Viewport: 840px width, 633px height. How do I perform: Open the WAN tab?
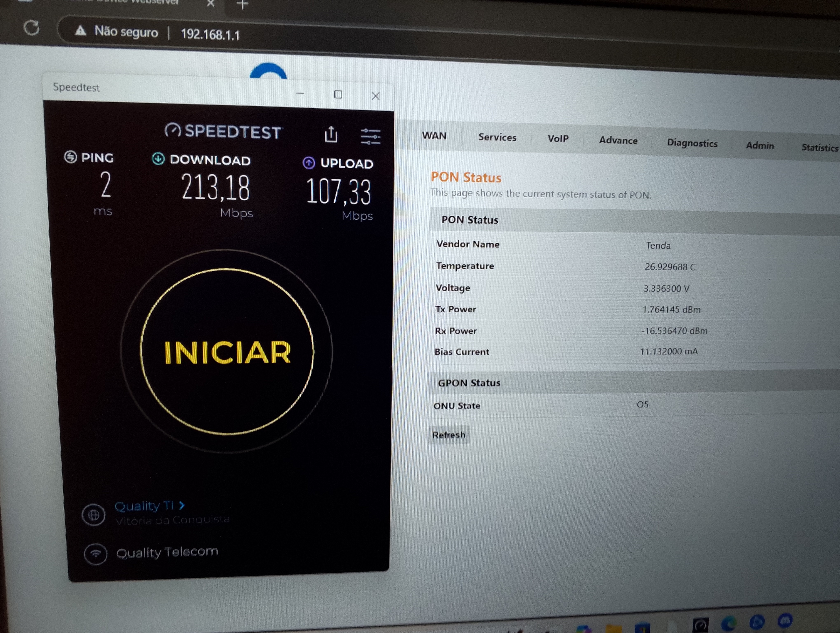click(434, 136)
